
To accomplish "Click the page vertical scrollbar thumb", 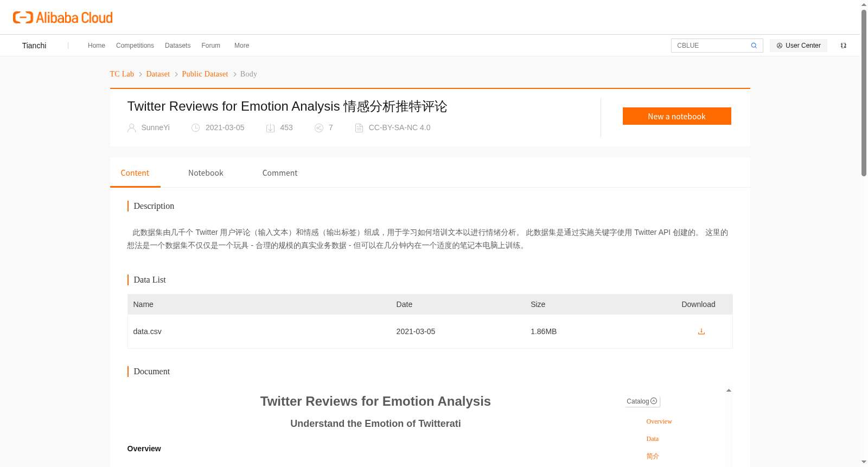I will [864, 93].
